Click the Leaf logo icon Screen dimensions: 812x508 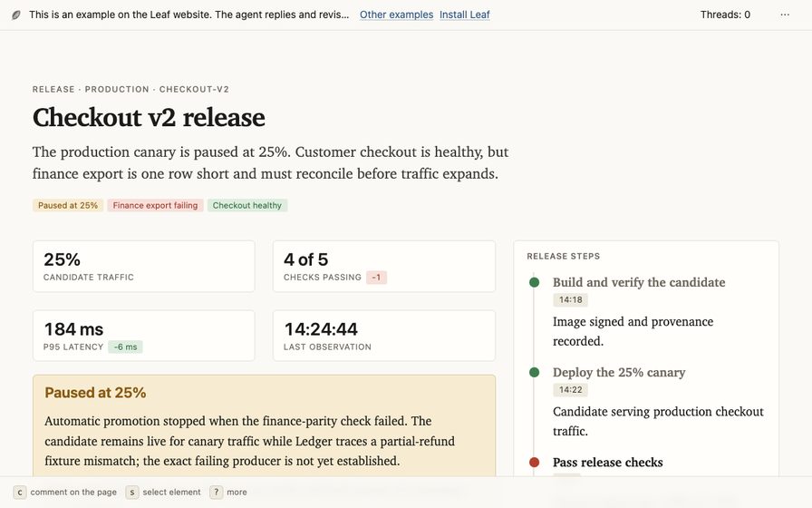[x=16, y=15]
